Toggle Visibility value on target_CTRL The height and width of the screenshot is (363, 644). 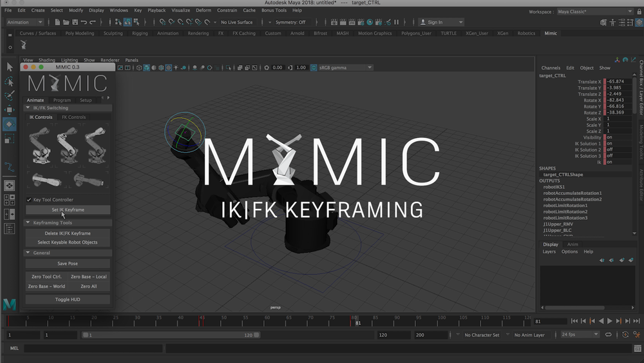pyautogui.click(x=618, y=137)
